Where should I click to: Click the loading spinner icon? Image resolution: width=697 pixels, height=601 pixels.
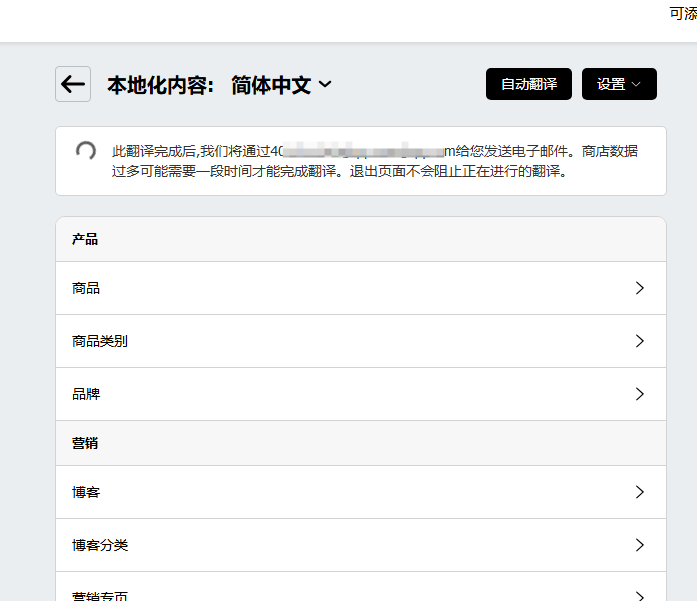[86, 151]
